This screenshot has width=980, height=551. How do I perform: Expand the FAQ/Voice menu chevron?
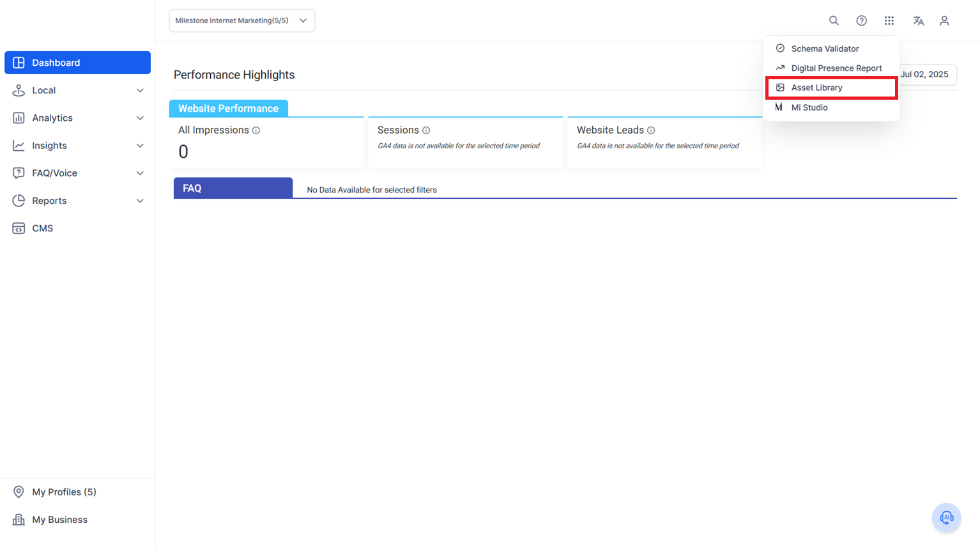140,173
